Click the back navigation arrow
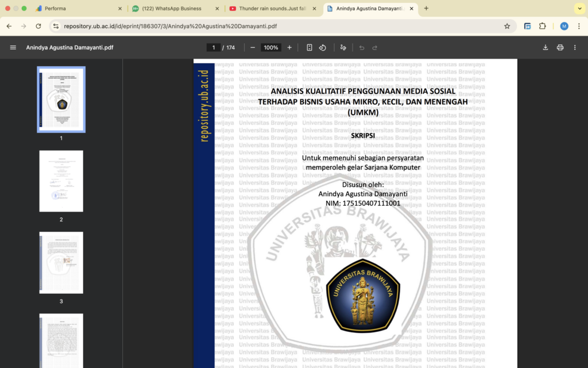588x368 pixels. click(9, 26)
